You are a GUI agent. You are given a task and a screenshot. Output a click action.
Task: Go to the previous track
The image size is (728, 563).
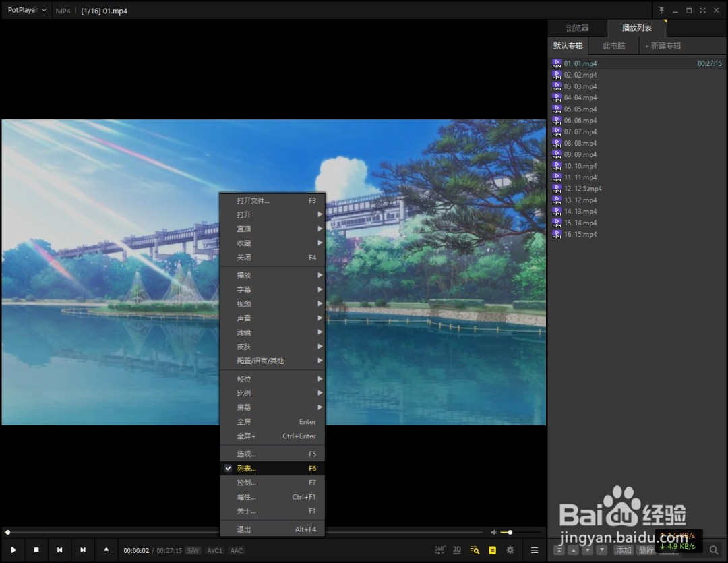pyautogui.click(x=59, y=550)
